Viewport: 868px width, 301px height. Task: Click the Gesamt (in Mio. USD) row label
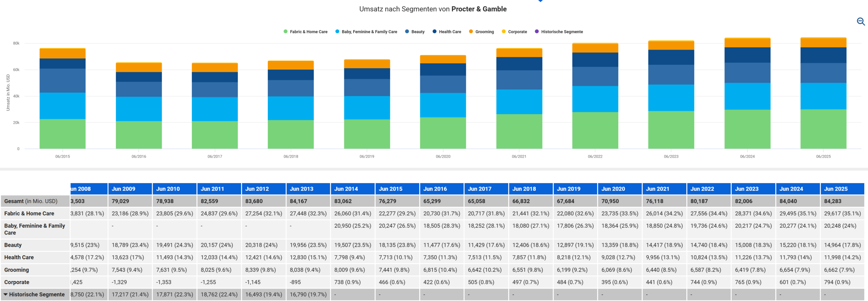(x=31, y=201)
